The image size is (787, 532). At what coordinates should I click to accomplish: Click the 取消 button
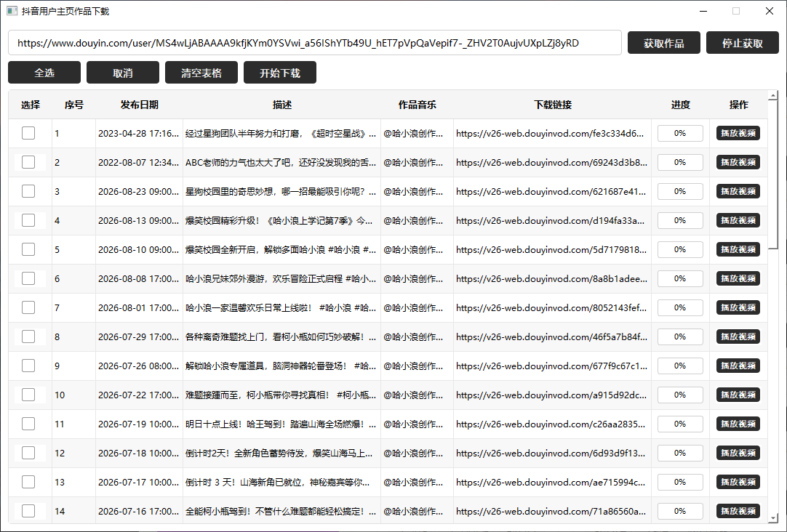tap(123, 73)
